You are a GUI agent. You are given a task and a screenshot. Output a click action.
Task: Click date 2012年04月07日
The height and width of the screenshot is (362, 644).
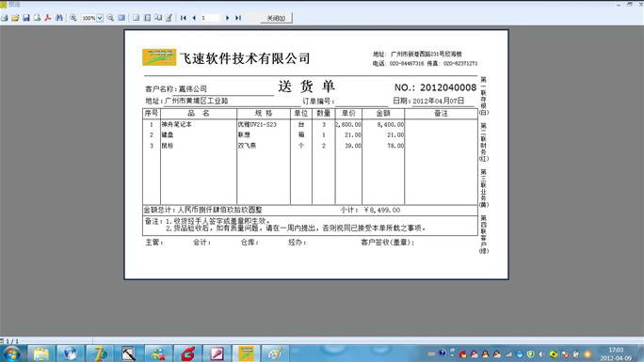438,101
